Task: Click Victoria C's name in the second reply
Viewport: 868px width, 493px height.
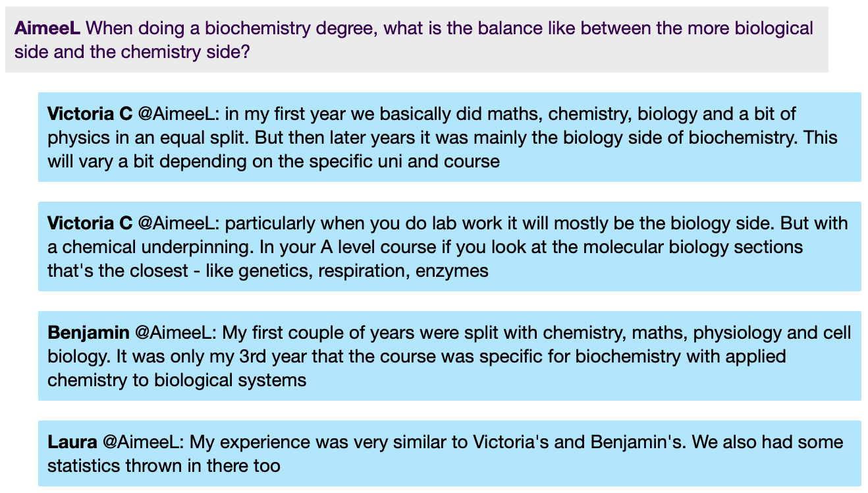Action: [90, 223]
